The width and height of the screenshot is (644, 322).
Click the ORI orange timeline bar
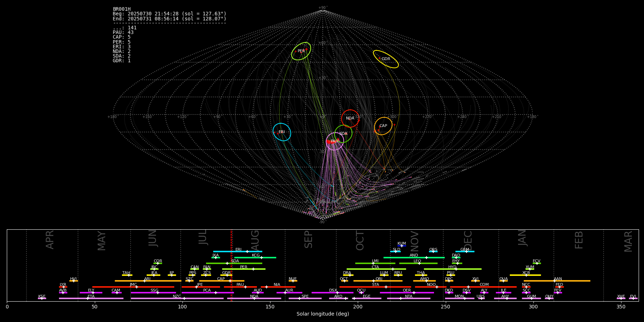(x=378, y=281)
